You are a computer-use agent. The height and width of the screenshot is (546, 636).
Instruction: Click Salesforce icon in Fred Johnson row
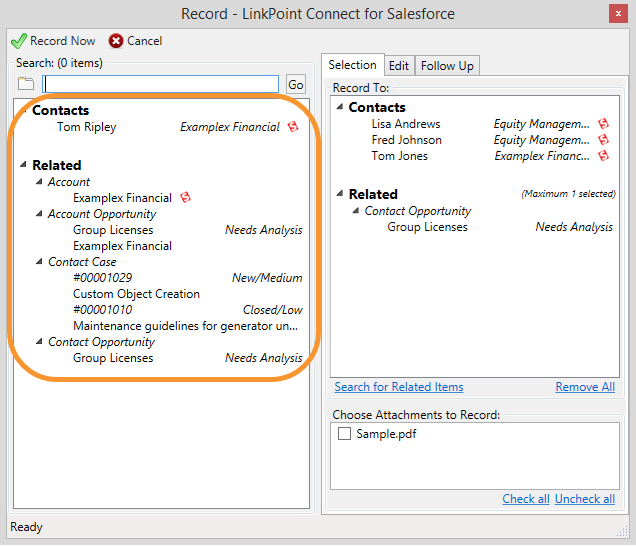coord(604,140)
